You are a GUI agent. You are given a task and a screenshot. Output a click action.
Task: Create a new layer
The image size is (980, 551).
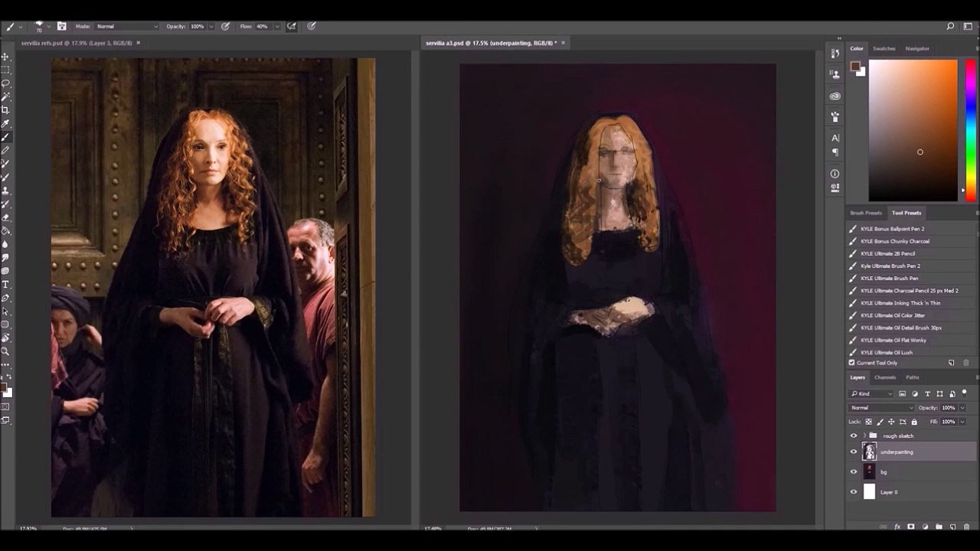pos(952,527)
